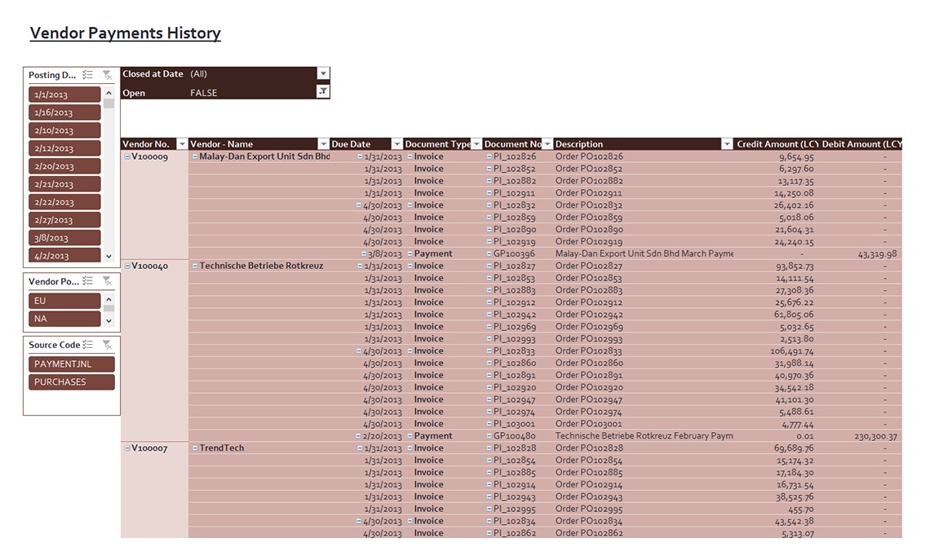Select Order PO102942 description cell
The height and width of the screenshot is (560, 930).
click(589, 315)
